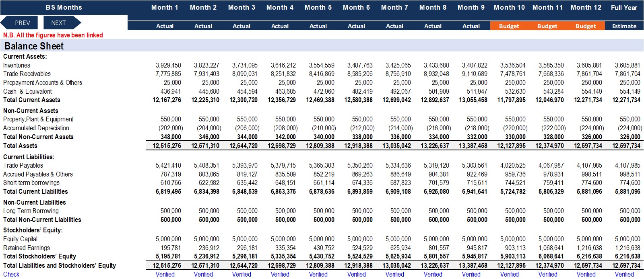Click the Check label in bottom row
Screen dimensions: 644x279
[11, 274]
